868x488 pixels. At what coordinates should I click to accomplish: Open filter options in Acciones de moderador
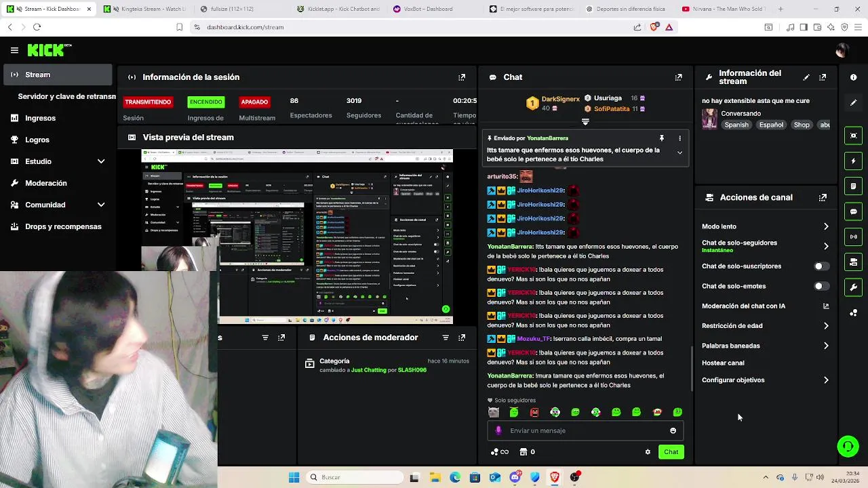point(446,338)
